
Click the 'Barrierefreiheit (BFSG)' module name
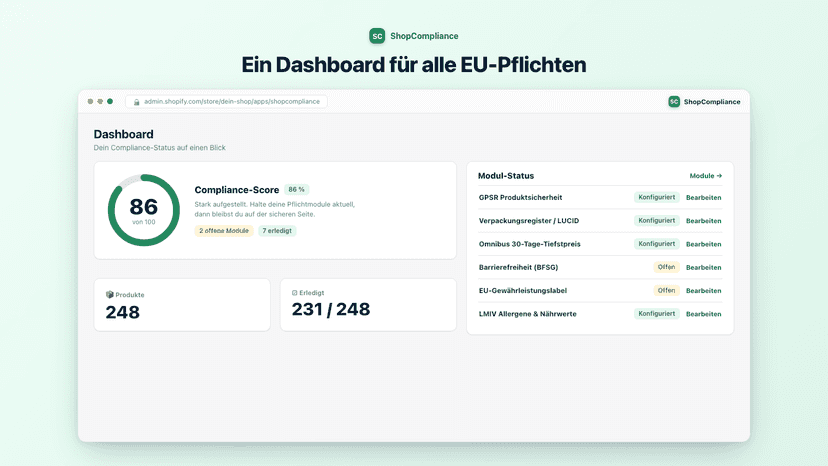click(x=518, y=267)
